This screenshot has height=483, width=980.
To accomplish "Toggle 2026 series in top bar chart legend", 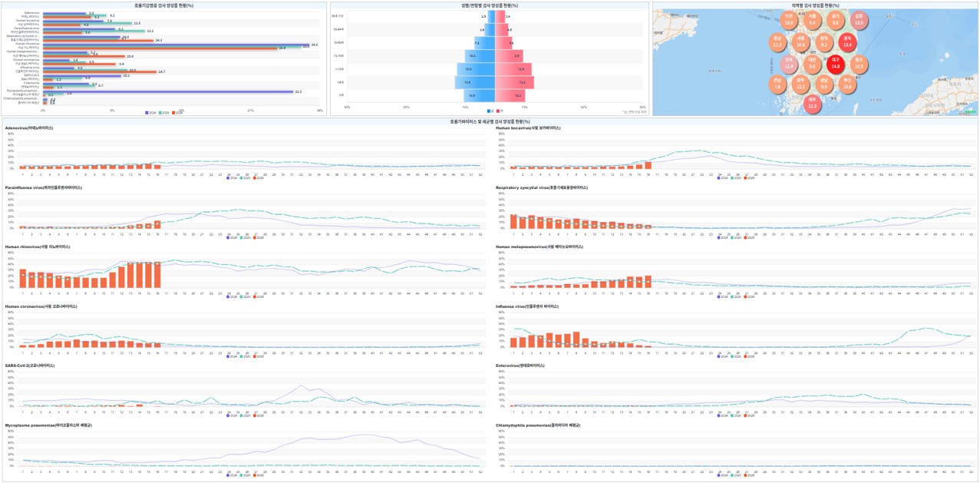I will coord(175,112).
